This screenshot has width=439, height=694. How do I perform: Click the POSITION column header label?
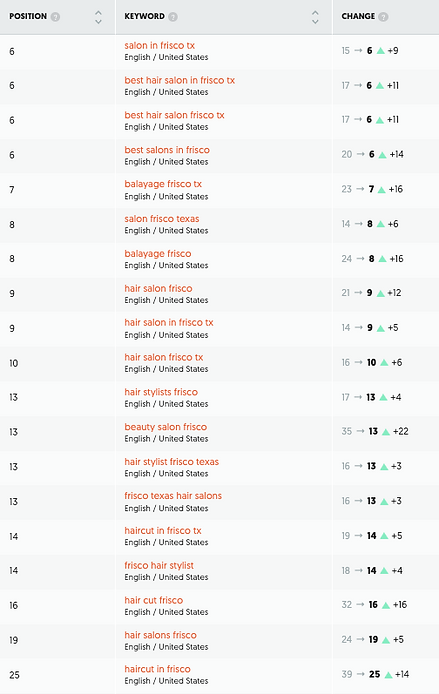click(x=28, y=16)
